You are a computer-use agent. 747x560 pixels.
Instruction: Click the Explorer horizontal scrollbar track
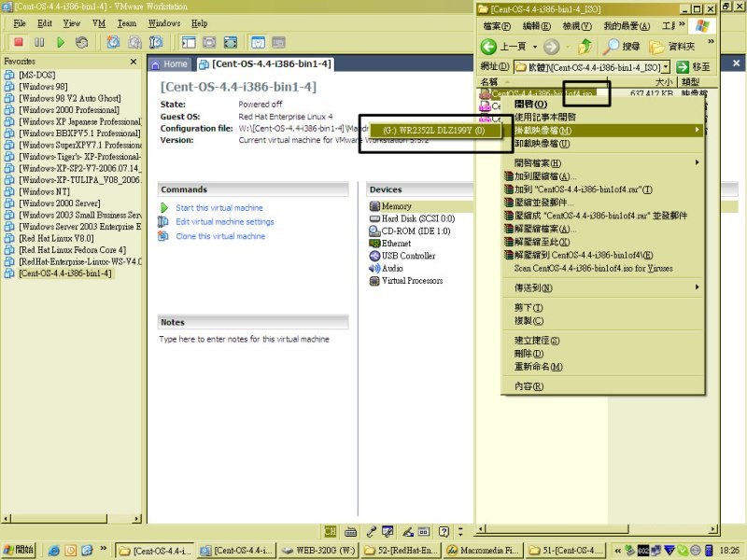point(669,529)
